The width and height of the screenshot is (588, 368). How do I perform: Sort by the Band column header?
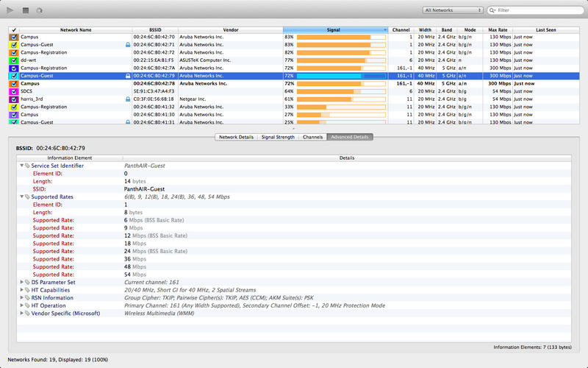447,30
